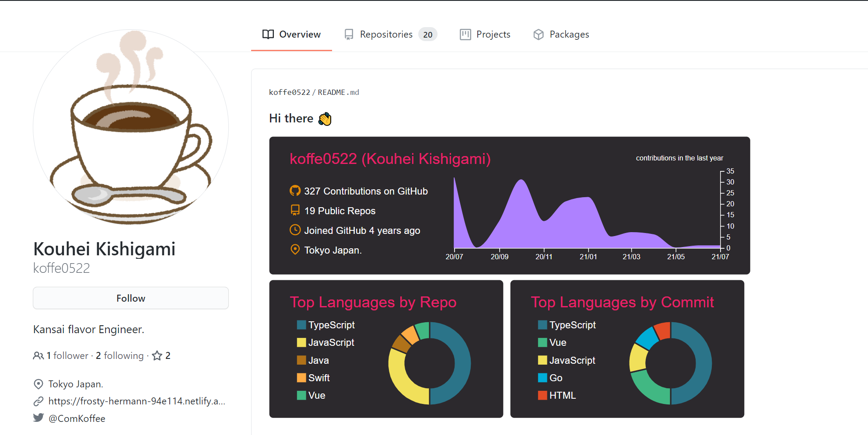Click the Packages cube icon
Image resolution: width=868 pixels, height=435 pixels.
click(x=539, y=35)
